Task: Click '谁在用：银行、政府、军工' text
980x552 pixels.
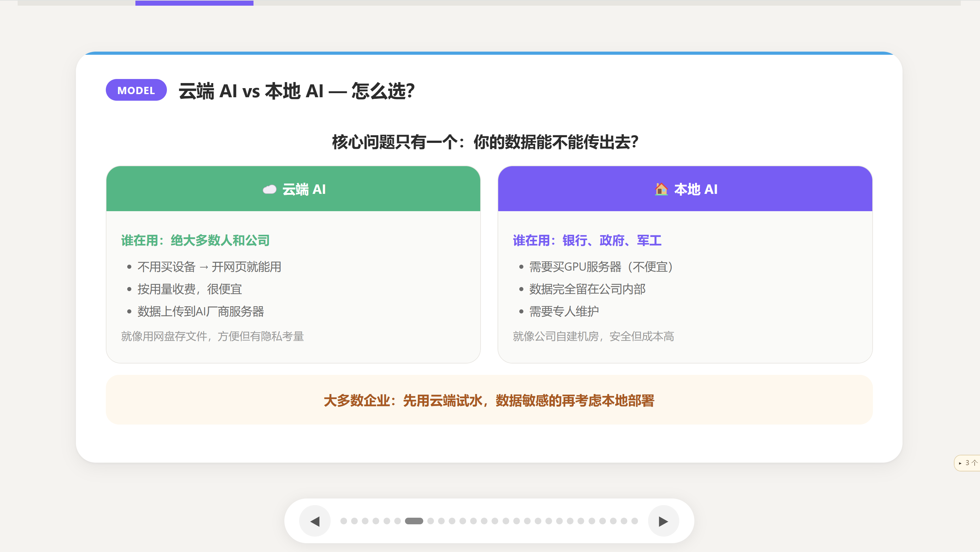Action: pyautogui.click(x=587, y=240)
